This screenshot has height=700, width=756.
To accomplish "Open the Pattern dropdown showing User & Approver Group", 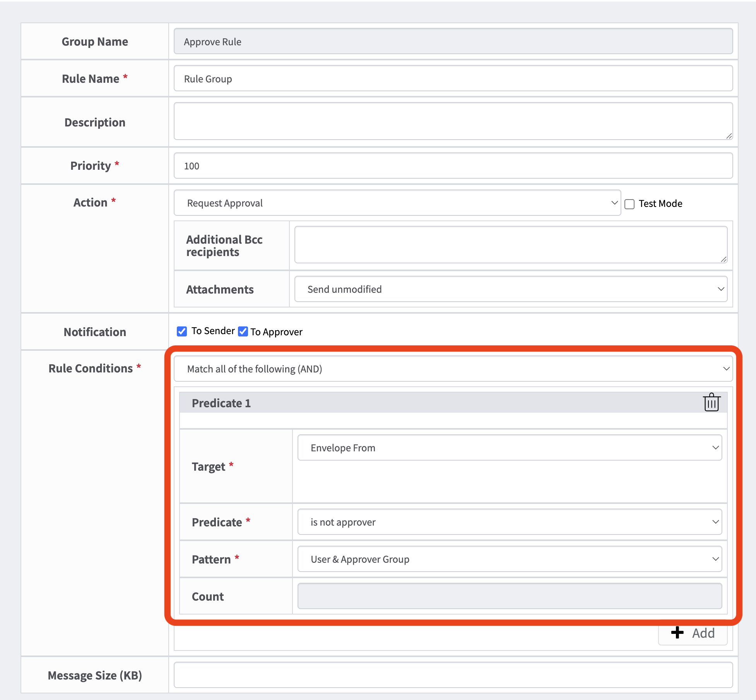I will (x=510, y=559).
